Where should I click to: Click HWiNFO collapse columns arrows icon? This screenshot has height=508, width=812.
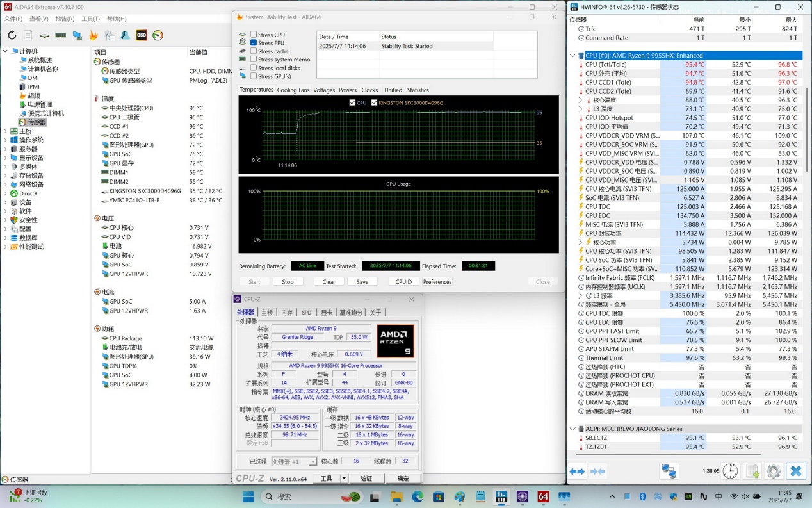[x=598, y=471]
